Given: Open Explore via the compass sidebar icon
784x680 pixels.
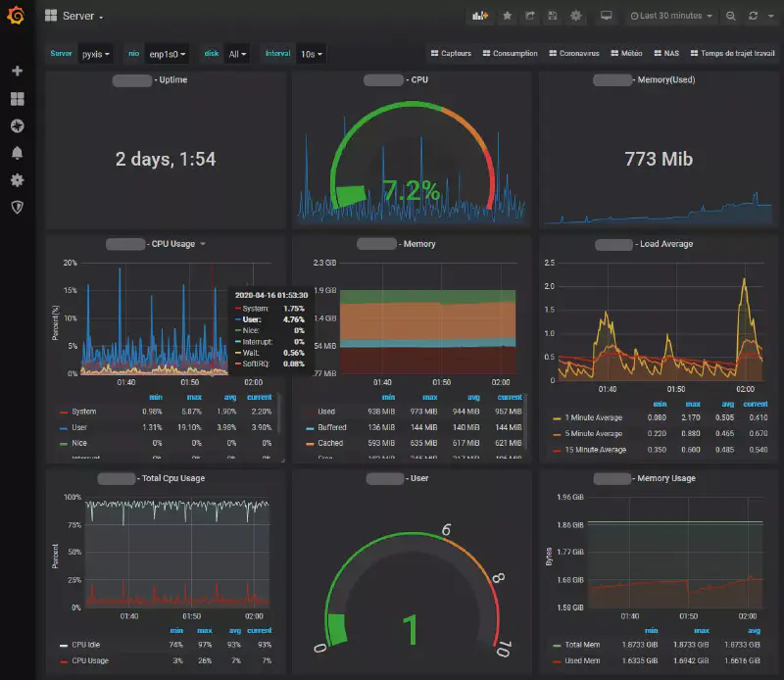Looking at the screenshot, I should point(16,125).
